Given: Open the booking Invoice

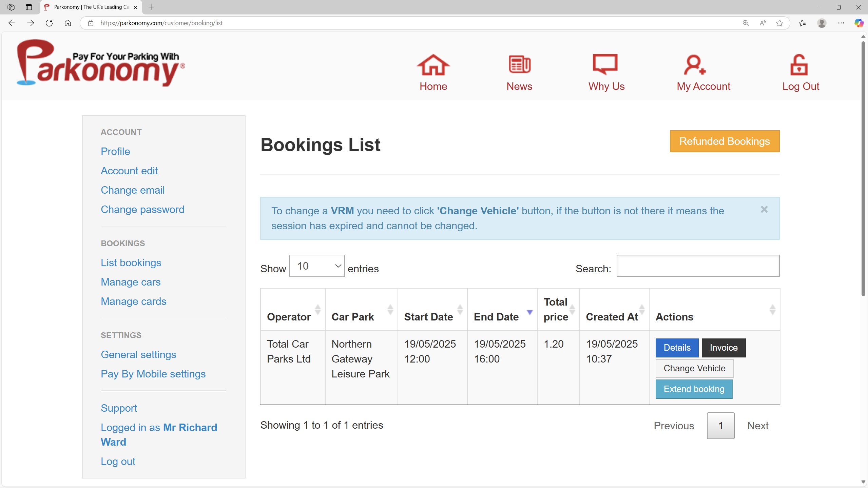Looking at the screenshot, I should pos(724,348).
